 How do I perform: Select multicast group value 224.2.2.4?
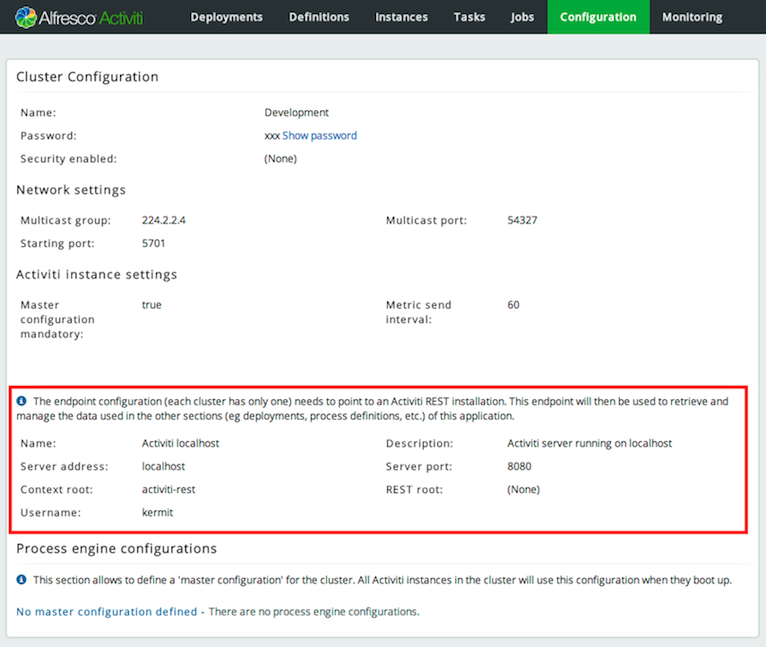[x=164, y=220]
